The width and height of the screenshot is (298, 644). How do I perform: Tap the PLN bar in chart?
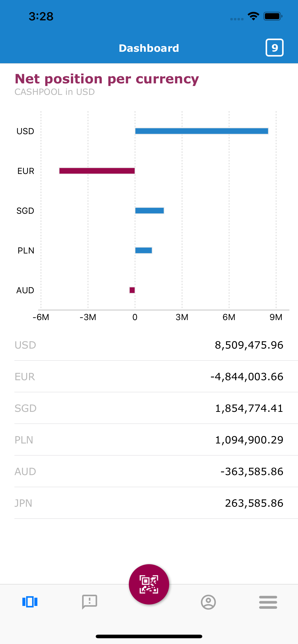click(x=143, y=250)
